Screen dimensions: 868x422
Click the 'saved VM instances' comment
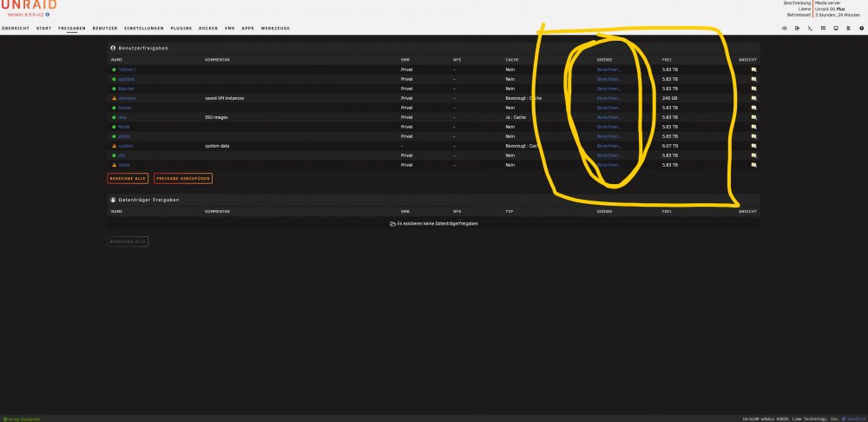[x=224, y=98]
